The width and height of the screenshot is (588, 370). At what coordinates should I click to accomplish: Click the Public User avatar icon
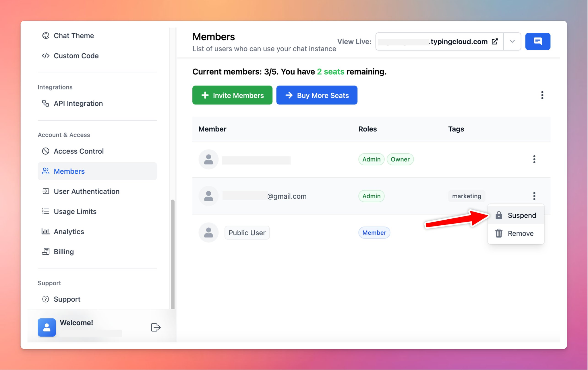click(208, 233)
